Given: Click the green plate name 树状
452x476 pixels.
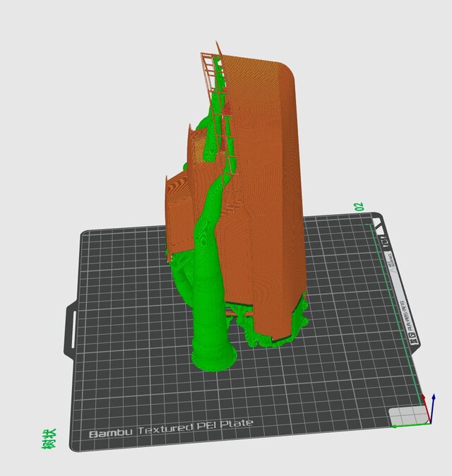Looking at the screenshot, I should (x=49, y=439).
